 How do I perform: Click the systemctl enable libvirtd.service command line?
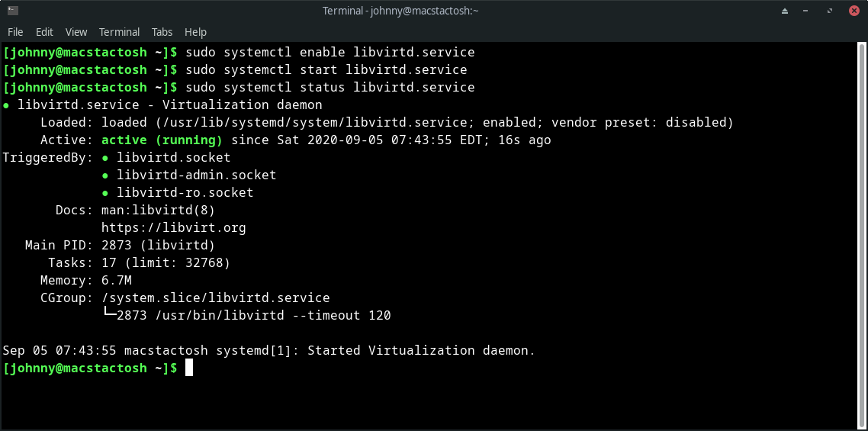pos(330,53)
